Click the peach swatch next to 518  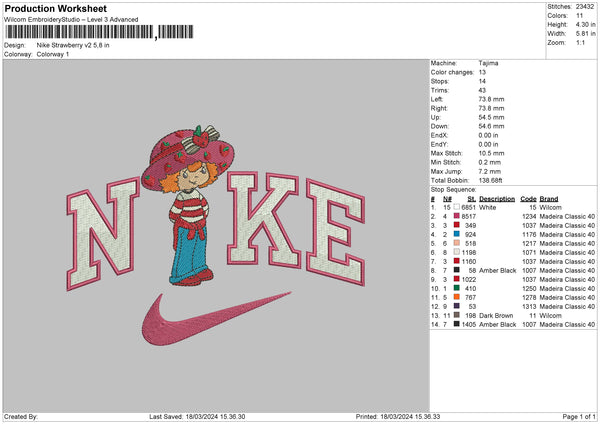click(457, 243)
